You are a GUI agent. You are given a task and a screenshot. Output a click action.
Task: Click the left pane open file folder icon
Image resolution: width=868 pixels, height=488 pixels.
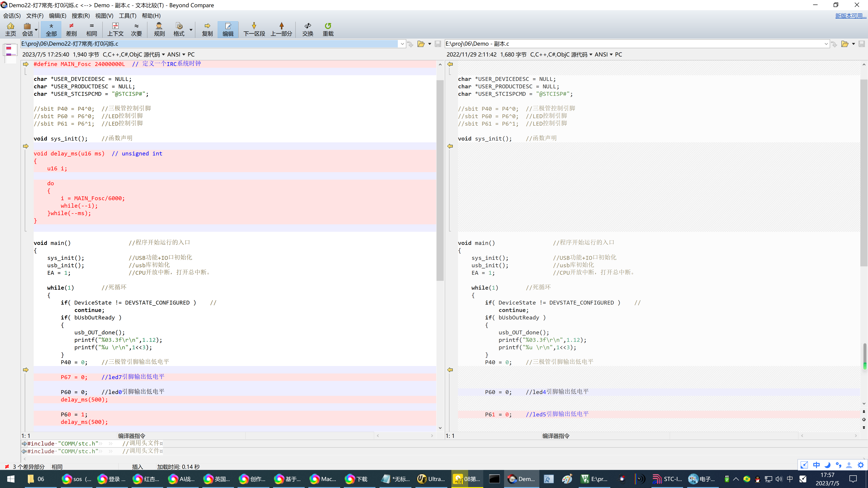click(421, 44)
